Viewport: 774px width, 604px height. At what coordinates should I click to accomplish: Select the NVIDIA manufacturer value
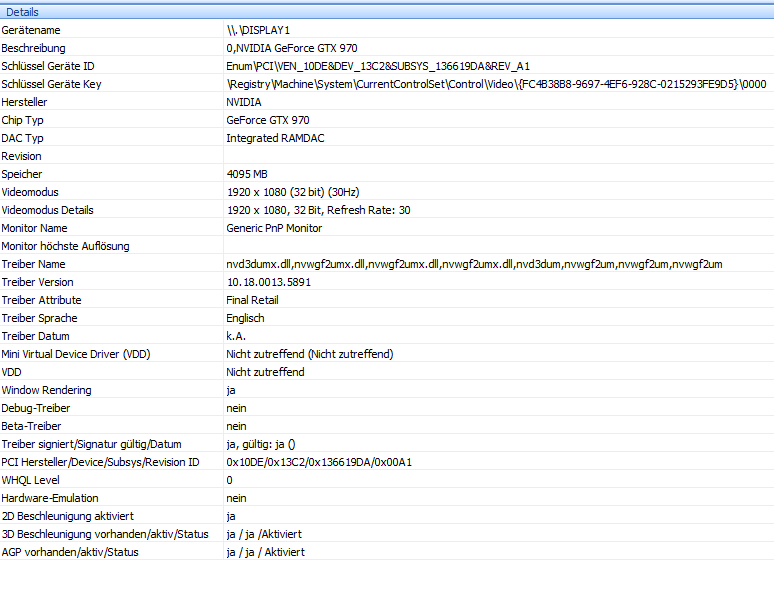[244, 102]
